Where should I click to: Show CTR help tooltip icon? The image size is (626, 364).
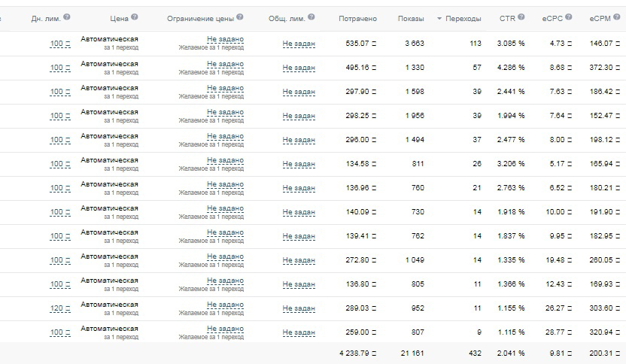tap(521, 17)
